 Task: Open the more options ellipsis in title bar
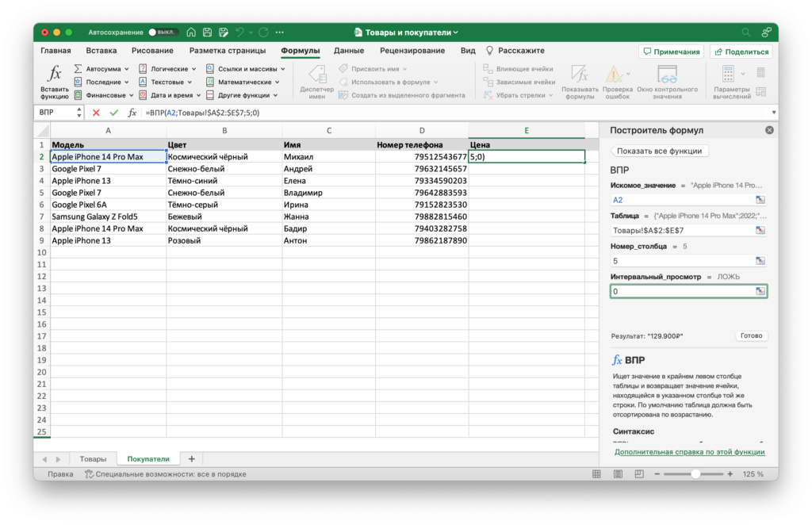coord(280,32)
